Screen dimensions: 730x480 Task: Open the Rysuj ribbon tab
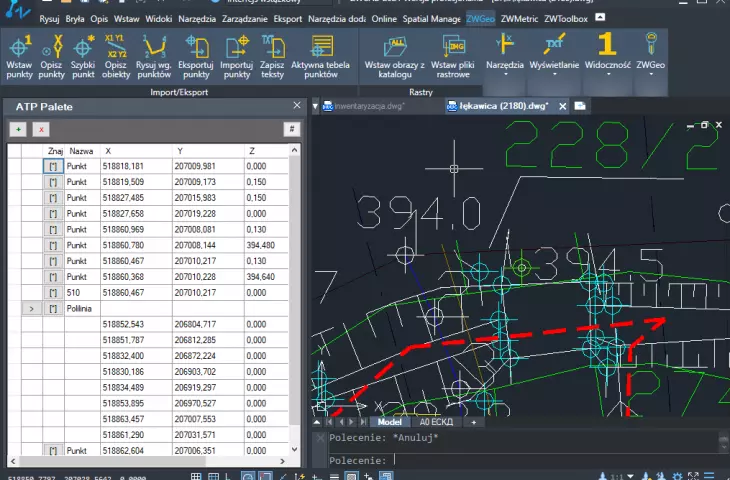[49, 19]
